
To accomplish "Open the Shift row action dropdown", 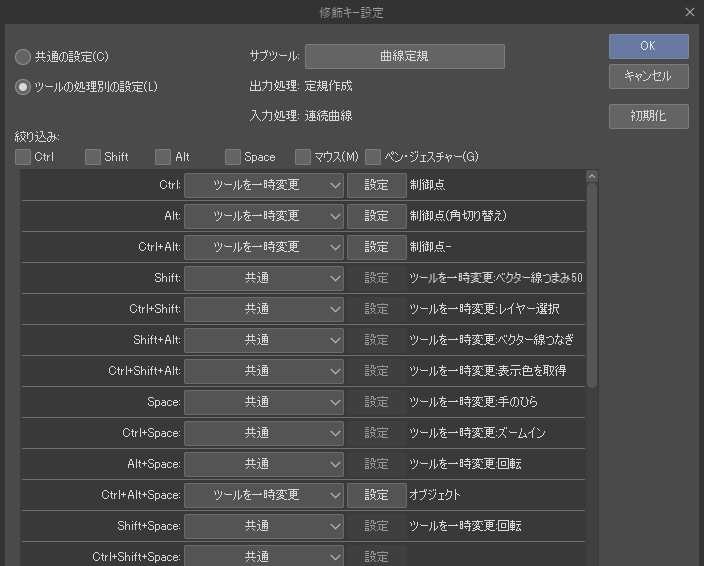I will coord(264,278).
